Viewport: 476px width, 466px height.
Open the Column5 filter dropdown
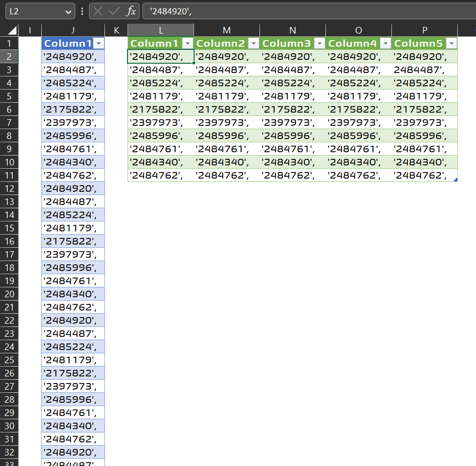tap(451, 43)
